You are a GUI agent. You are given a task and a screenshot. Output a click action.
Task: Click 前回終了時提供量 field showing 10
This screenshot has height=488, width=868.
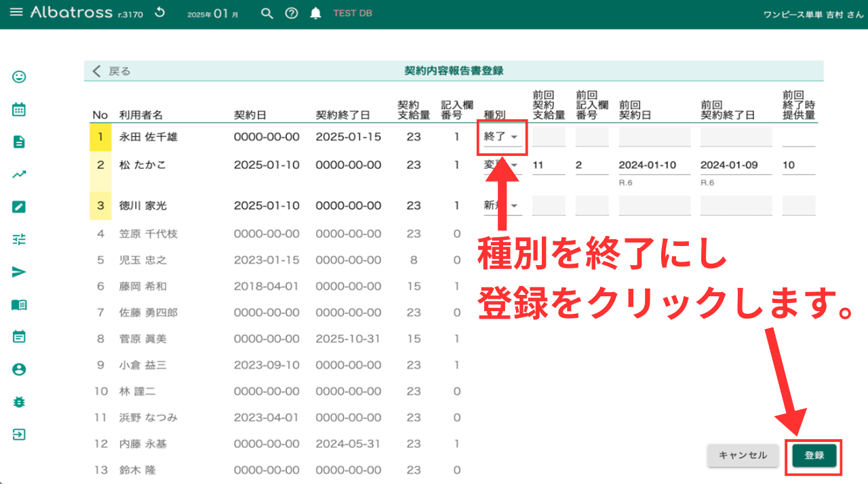pyautogui.click(x=799, y=165)
